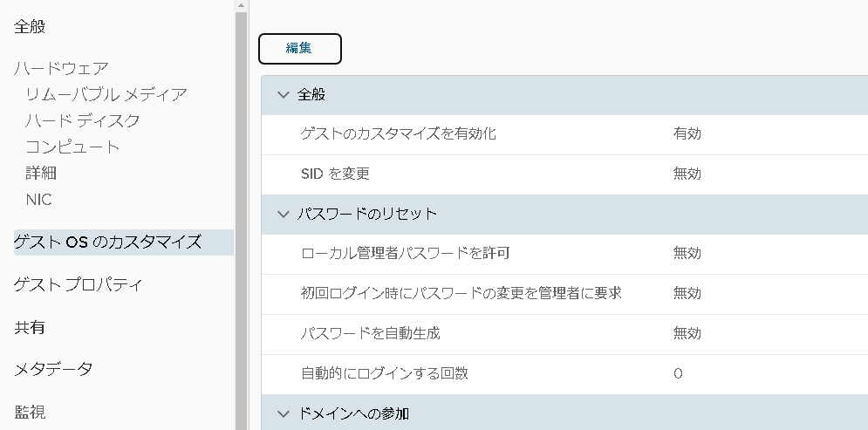Open 監視 sidebar item
Screen dimensions: 868x430
pyautogui.click(x=30, y=412)
